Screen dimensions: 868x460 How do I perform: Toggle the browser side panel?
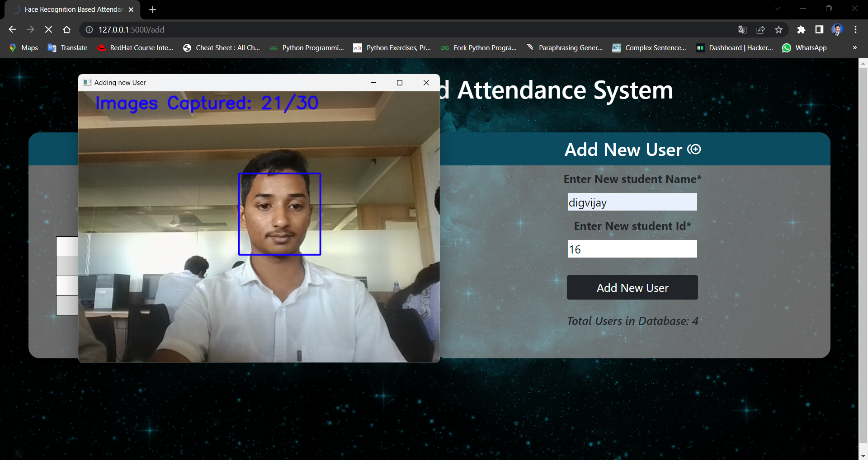819,29
